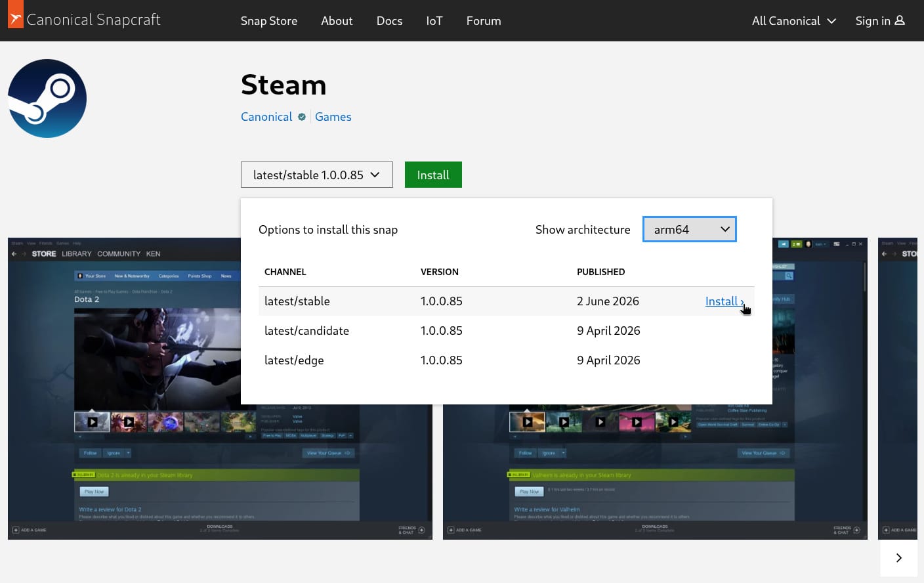Open the Snap Store menu item

point(269,21)
